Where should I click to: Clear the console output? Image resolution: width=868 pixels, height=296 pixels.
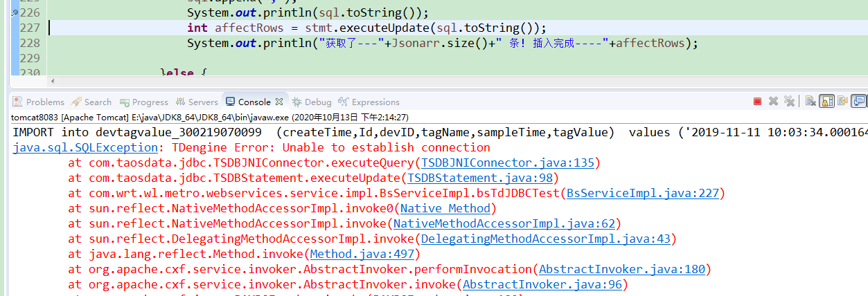pyautogui.click(x=811, y=102)
